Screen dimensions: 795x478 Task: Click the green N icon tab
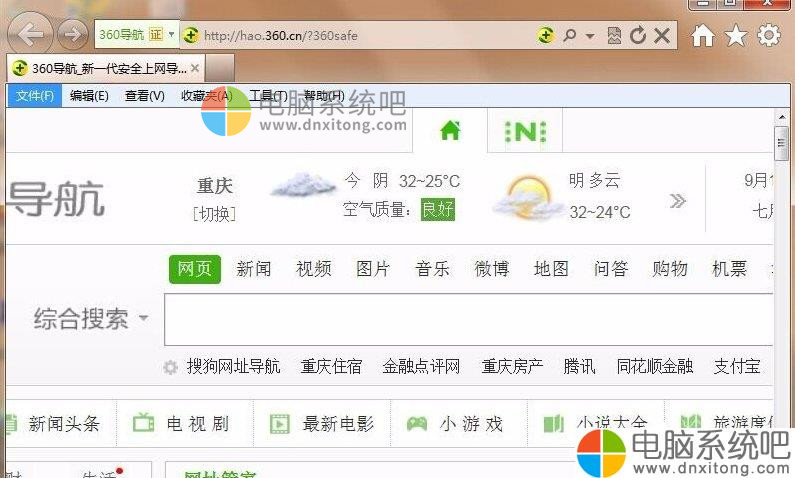[x=525, y=133]
